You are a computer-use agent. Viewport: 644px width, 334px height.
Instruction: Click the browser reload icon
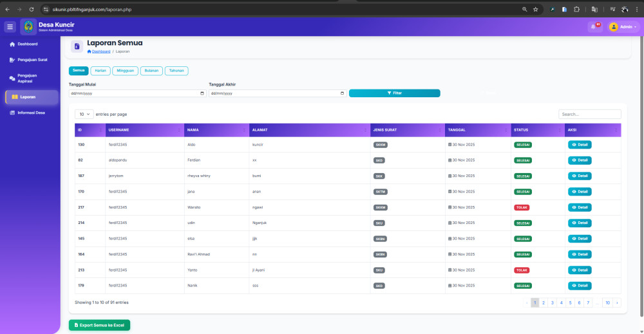[30, 10]
